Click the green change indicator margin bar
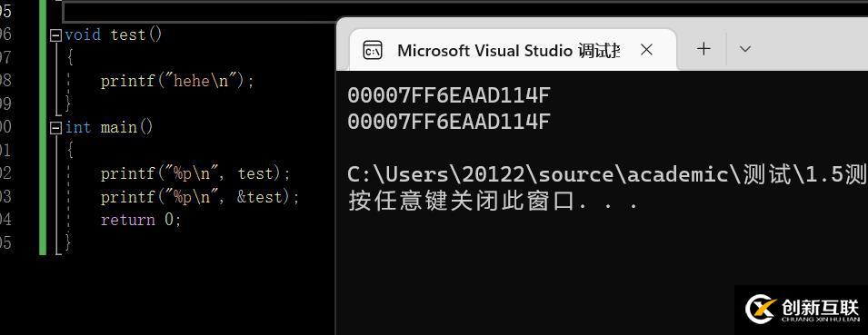 click(43, 127)
